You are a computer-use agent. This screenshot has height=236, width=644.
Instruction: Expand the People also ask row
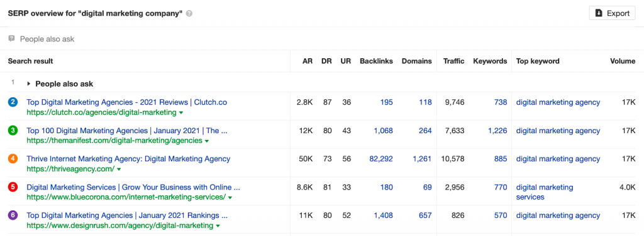coord(29,84)
